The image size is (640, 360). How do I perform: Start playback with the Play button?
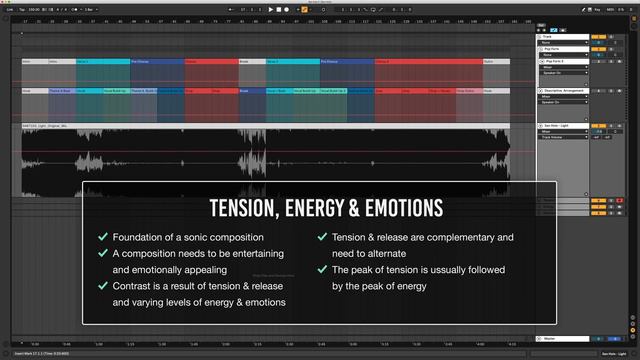(x=271, y=9)
